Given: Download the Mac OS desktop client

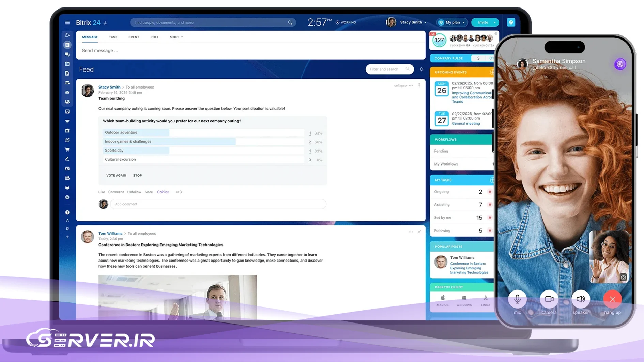Looking at the screenshot, I should 442,301.
